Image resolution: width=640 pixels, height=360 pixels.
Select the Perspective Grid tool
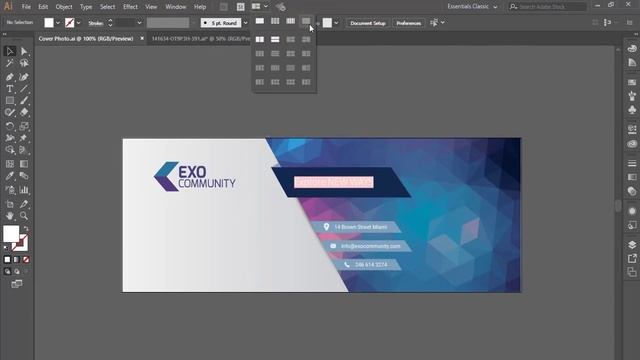[24, 150]
